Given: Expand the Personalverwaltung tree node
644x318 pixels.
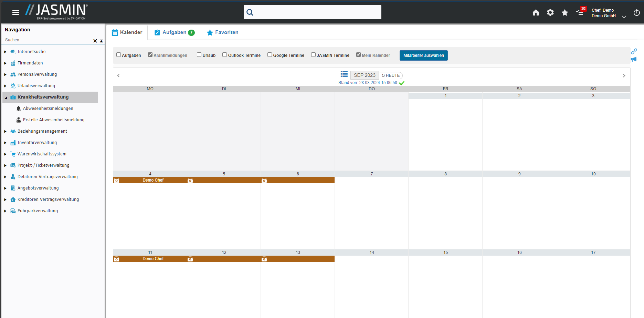Looking at the screenshot, I should [x=6, y=74].
